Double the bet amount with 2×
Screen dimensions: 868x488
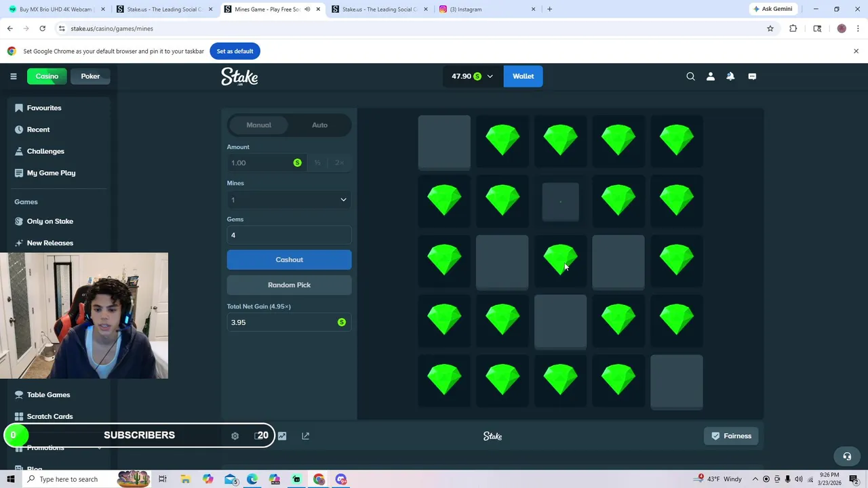click(339, 163)
